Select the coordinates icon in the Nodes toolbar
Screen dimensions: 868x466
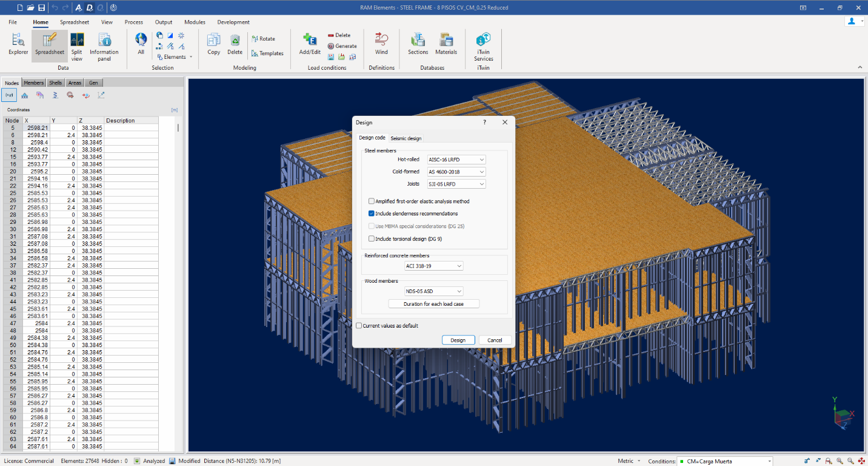pyautogui.click(x=9, y=95)
